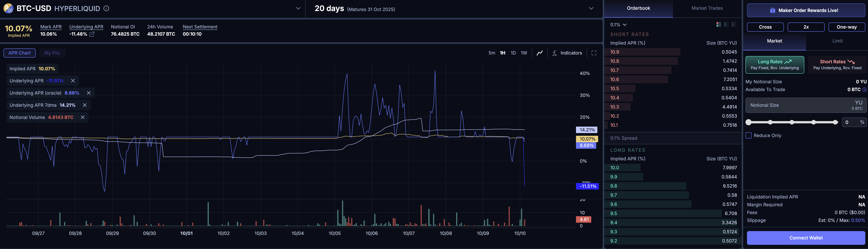868x249 pixels.
Task: Remove Underlying APR 7dma indicator
Action: [x=85, y=105]
